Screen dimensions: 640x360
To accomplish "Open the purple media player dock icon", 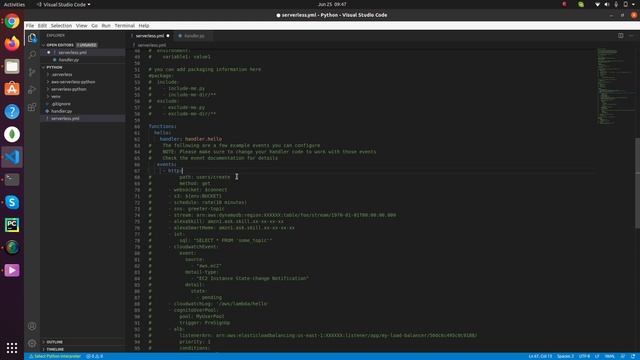I will (x=12, y=270).
